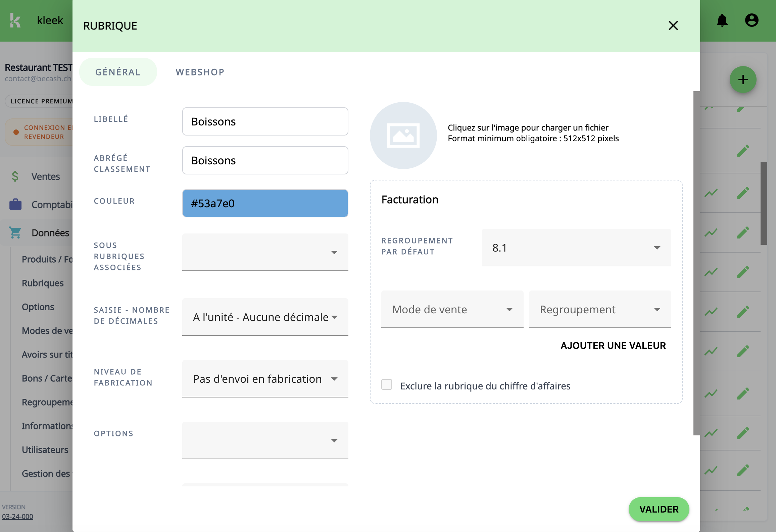Click the Ventes dollar icon

(x=15, y=176)
